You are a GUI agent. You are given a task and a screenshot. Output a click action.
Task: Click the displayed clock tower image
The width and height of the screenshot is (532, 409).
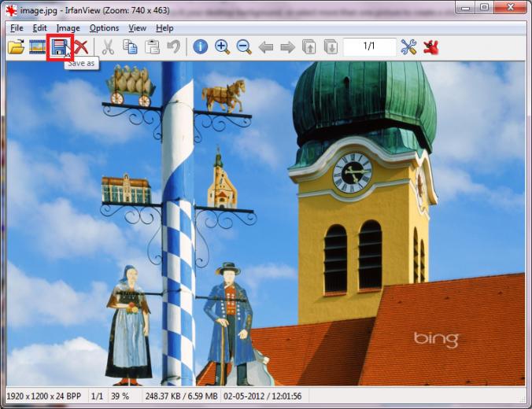(266, 223)
